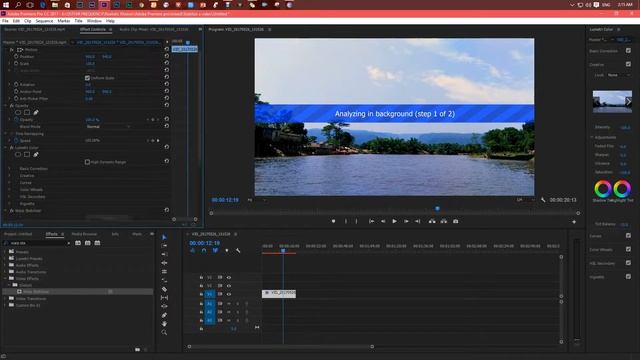Create ellipse mask under Opacity
The height and width of the screenshot is (360, 640).
click(x=18, y=112)
